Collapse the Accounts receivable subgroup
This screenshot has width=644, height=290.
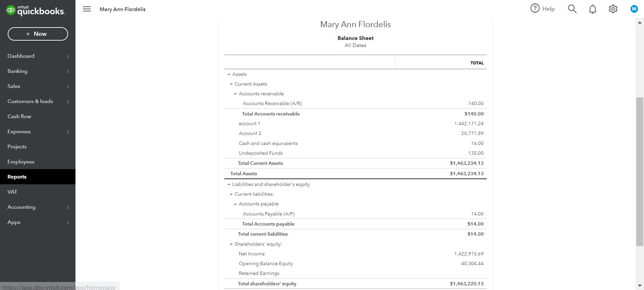click(x=235, y=94)
